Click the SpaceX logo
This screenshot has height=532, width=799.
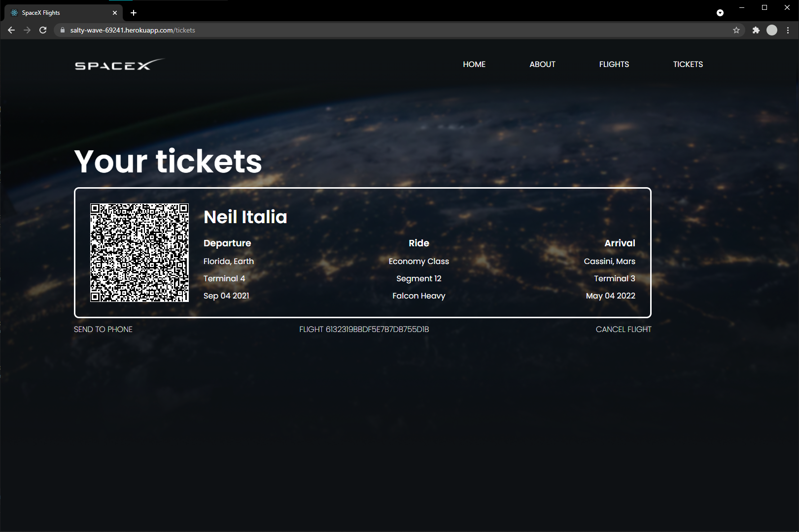(x=119, y=65)
